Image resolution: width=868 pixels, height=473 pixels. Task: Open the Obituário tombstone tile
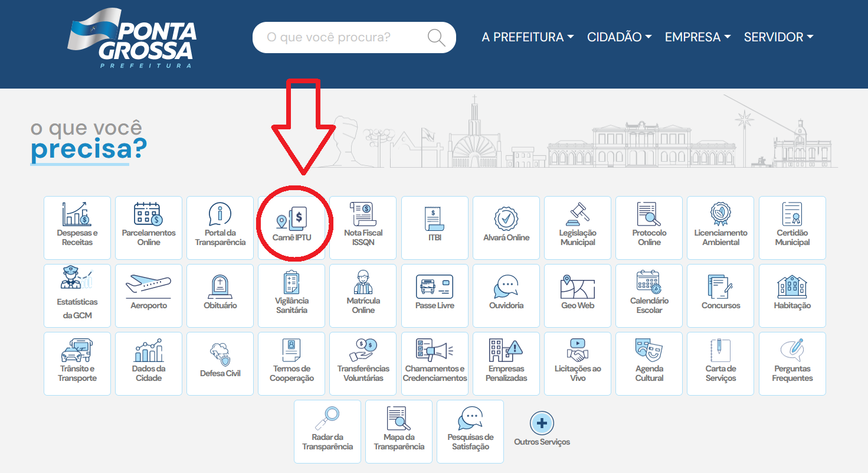220,296
